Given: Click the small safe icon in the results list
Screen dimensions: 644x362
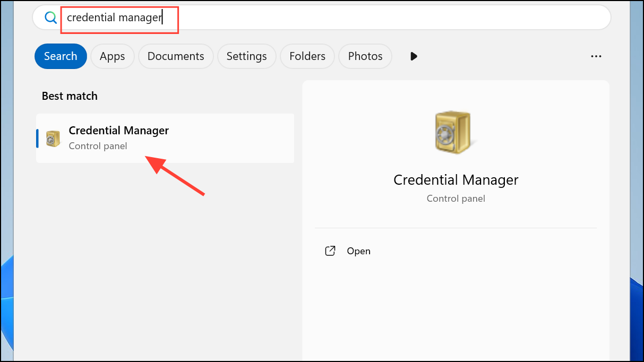Looking at the screenshot, I should [53, 138].
